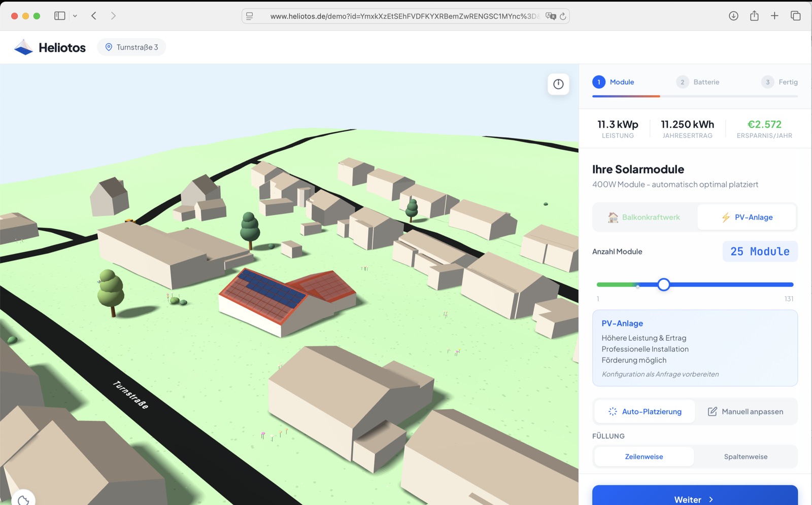The width and height of the screenshot is (812, 505).
Task: Open the Turnstraße 3 address chip
Action: click(x=131, y=47)
